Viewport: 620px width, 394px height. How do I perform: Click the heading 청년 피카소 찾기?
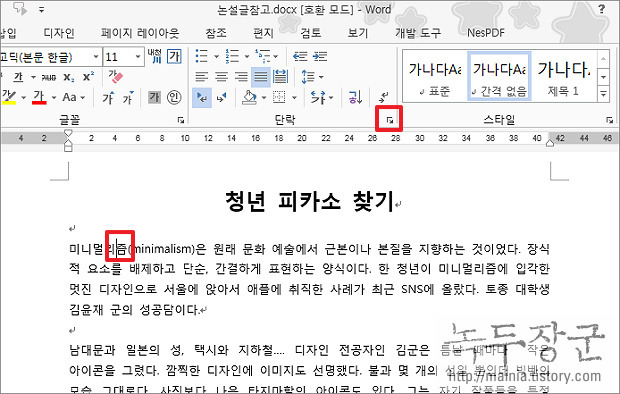click(310, 201)
